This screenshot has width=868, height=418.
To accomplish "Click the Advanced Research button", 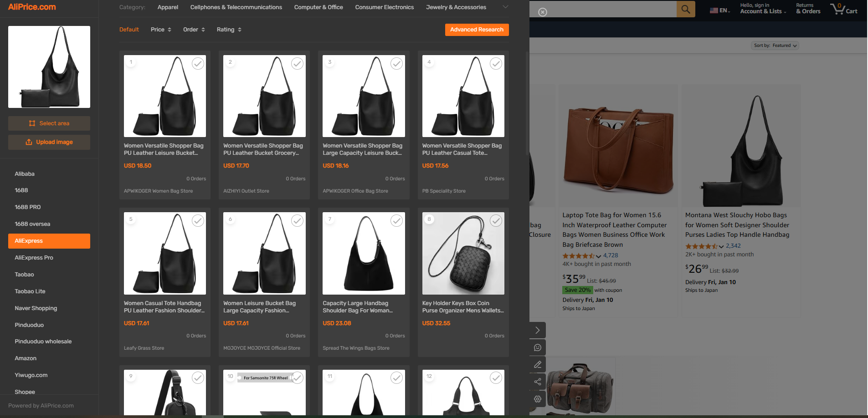I will 477,30.
